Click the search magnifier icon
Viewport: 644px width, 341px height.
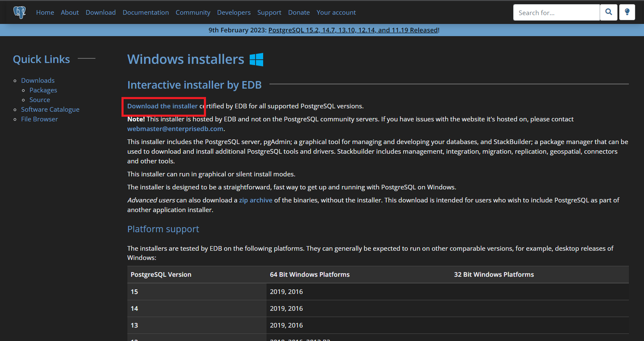[608, 12]
